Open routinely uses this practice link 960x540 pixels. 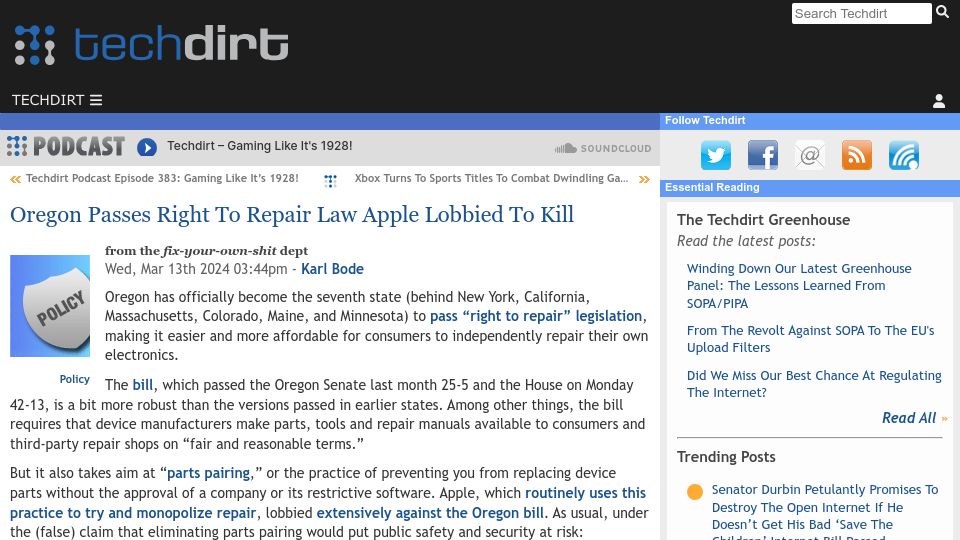(x=328, y=503)
